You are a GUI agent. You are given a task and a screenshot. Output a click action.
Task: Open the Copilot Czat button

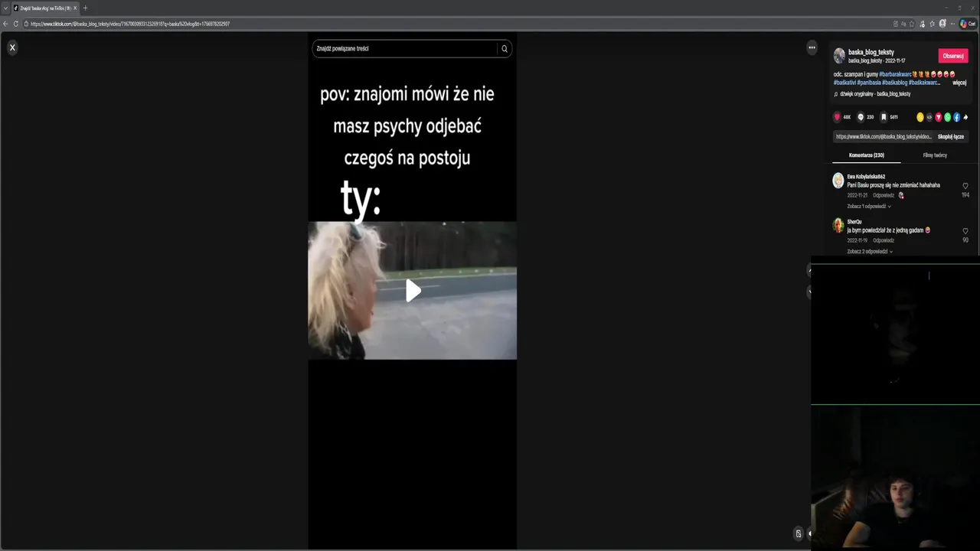(968, 24)
